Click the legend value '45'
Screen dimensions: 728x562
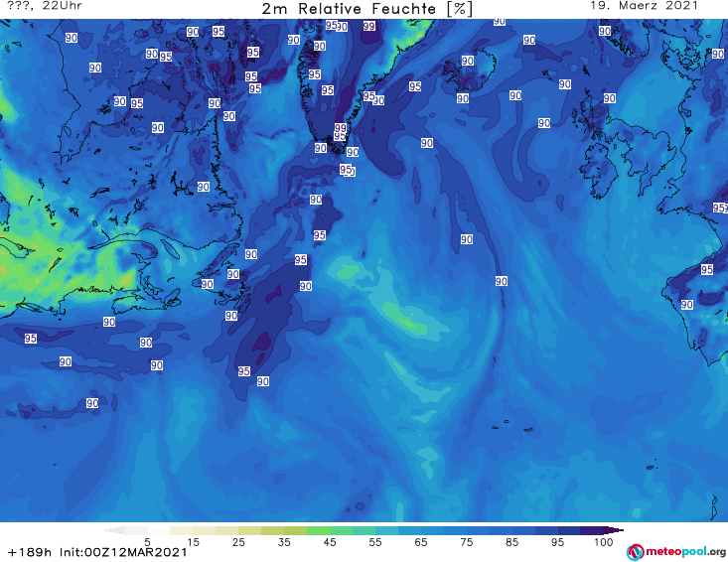coord(330,542)
